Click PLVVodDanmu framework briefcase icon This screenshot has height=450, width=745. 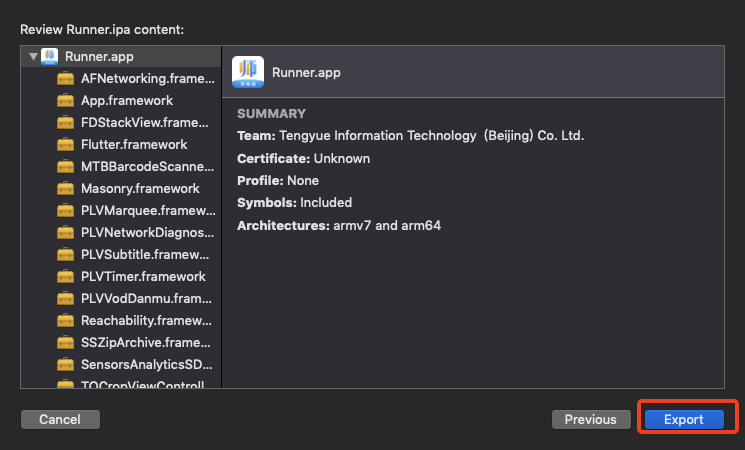[x=65, y=298]
